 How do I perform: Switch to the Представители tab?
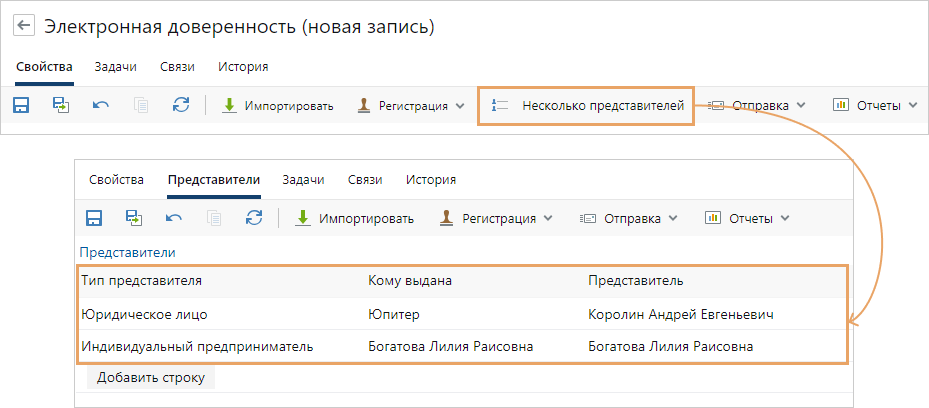click(x=214, y=180)
